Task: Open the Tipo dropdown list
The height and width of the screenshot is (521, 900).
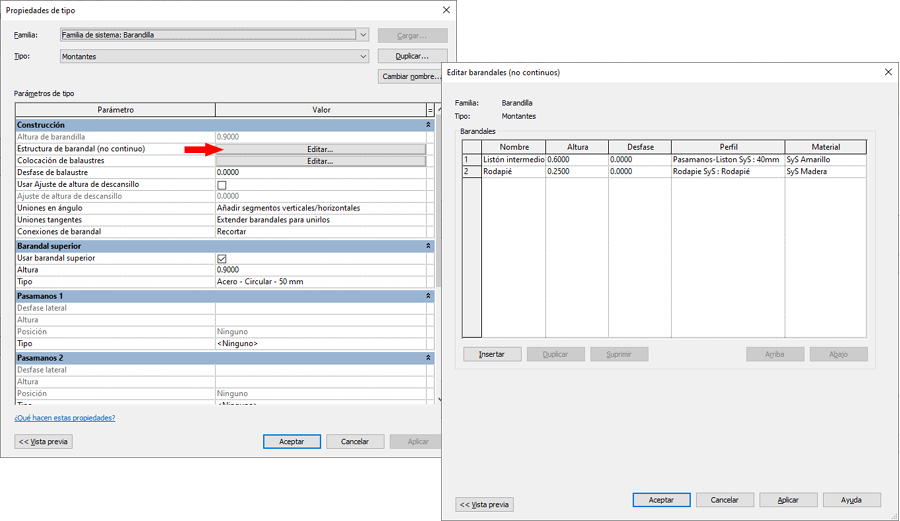Action: coord(363,57)
